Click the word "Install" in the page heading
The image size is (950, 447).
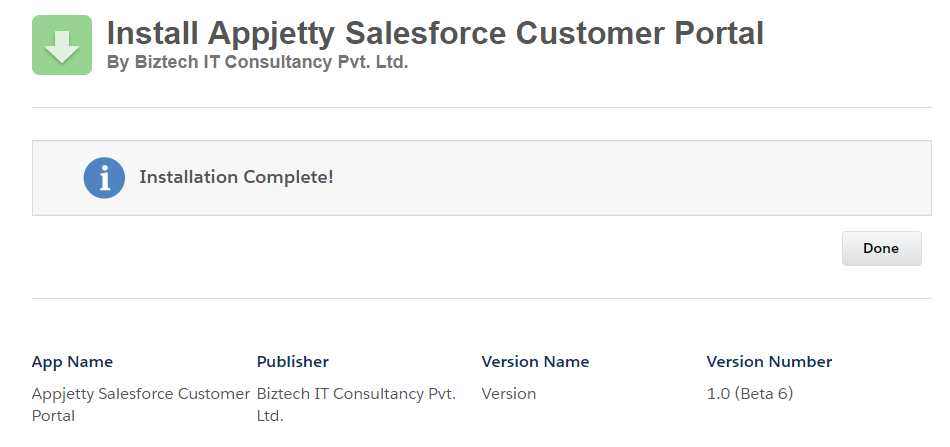coord(152,34)
